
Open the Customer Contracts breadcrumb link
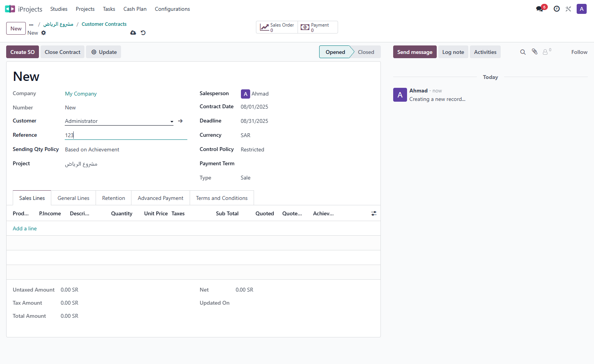pyautogui.click(x=104, y=24)
